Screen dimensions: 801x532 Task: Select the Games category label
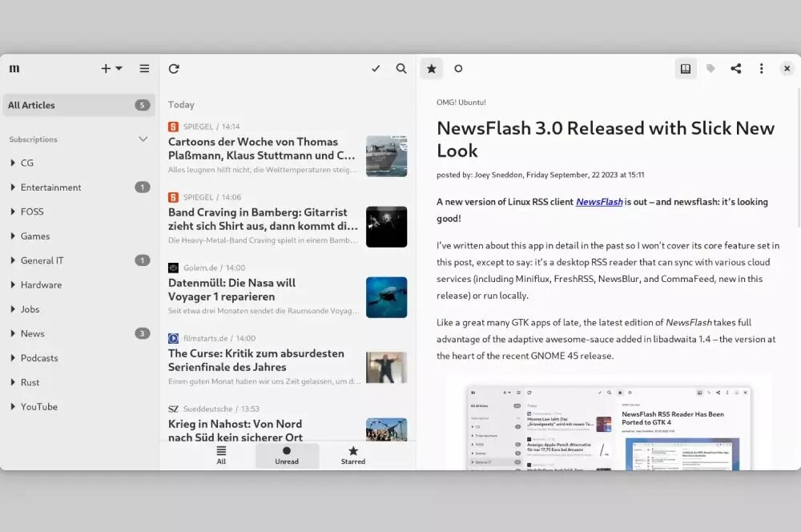pyautogui.click(x=35, y=236)
